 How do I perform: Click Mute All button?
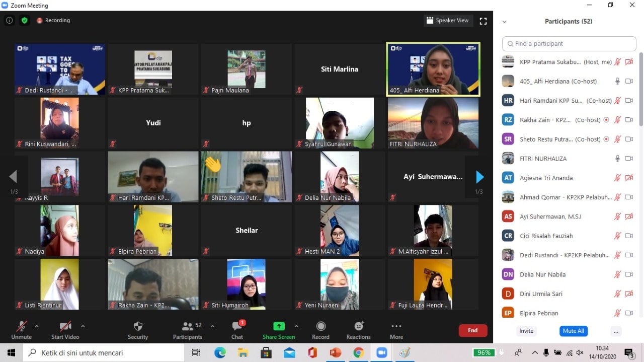coord(574,331)
